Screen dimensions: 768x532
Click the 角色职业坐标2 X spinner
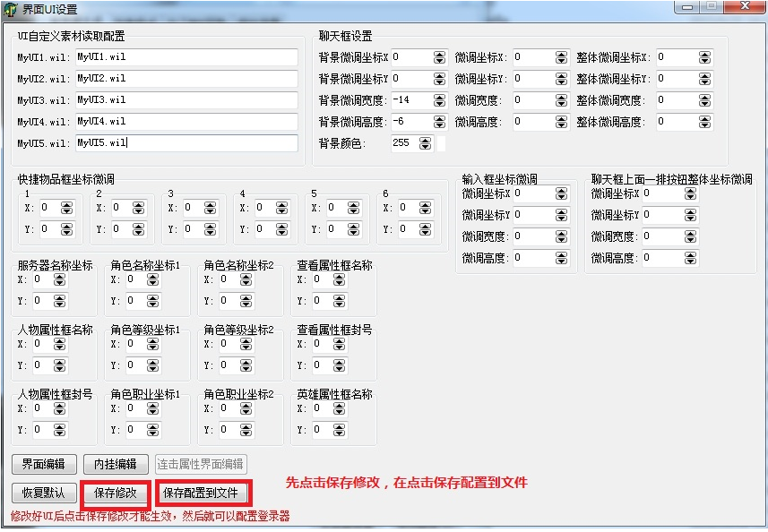[x=246, y=408]
